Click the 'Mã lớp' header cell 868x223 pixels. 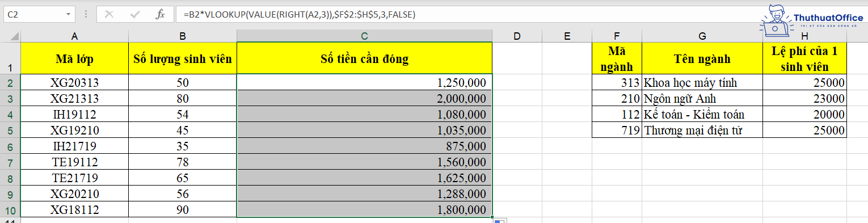click(x=74, y=58)
